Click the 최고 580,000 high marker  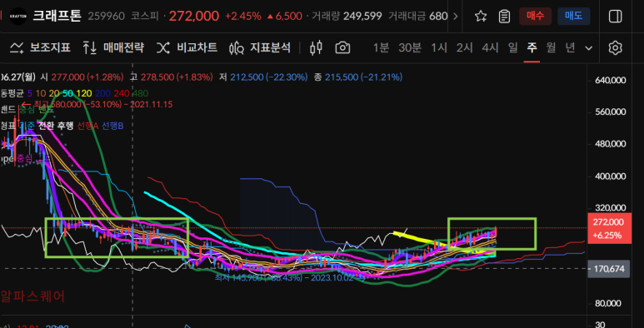point(97,104)
